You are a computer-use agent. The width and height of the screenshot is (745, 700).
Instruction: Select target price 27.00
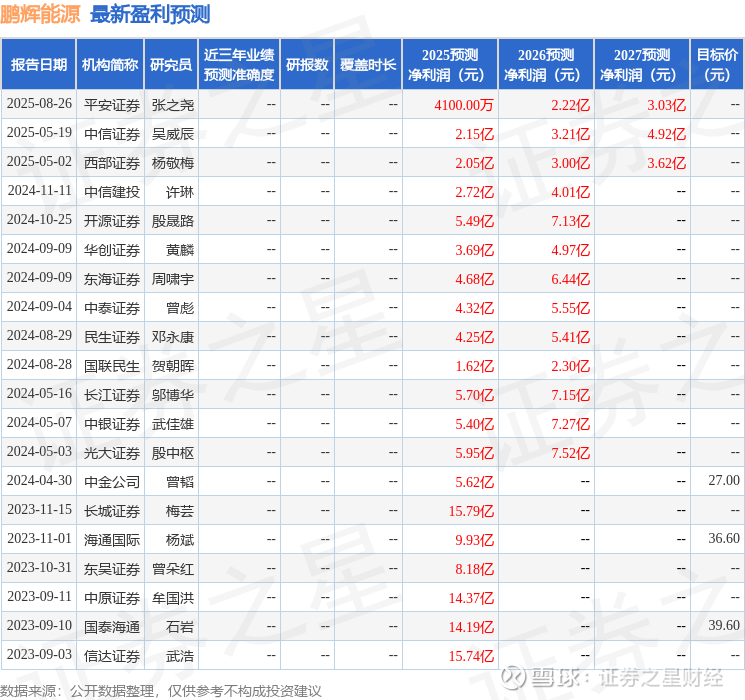tap(724, 480)
